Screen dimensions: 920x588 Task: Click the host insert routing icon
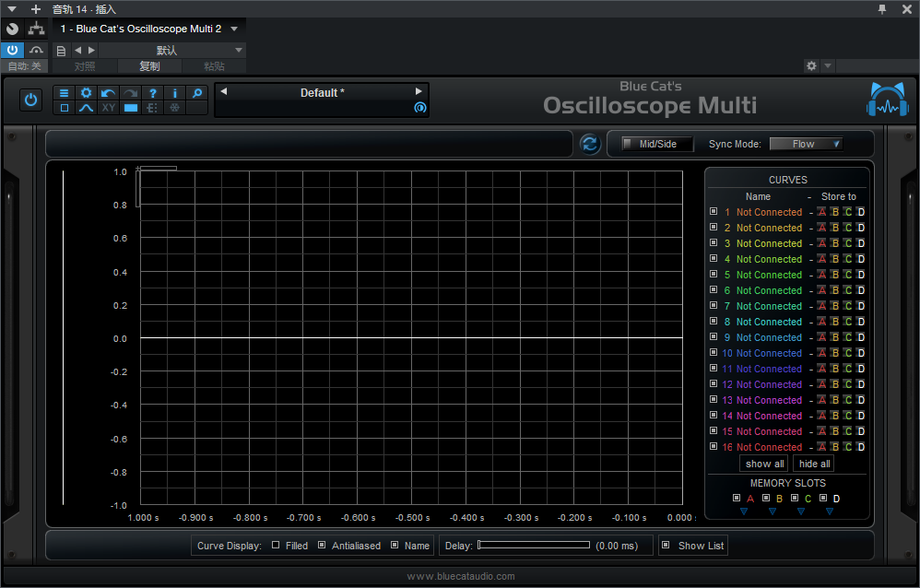pyautogui.click(x=36, y=29)
